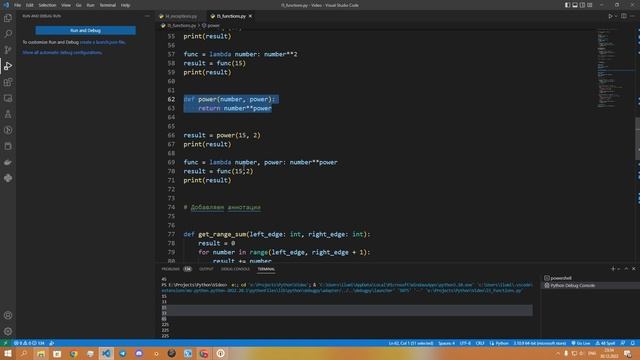Viewport: 640px width, 360px height.
Task: Open the Customize Layout icon
Action: 590,5
